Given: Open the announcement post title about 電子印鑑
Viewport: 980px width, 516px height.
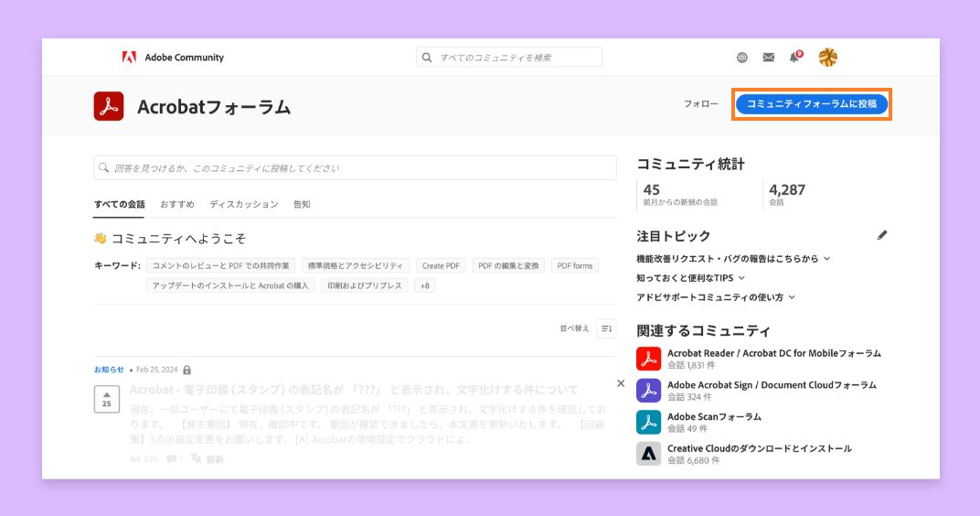Looking at the screenshot, I should pos(354,390).
